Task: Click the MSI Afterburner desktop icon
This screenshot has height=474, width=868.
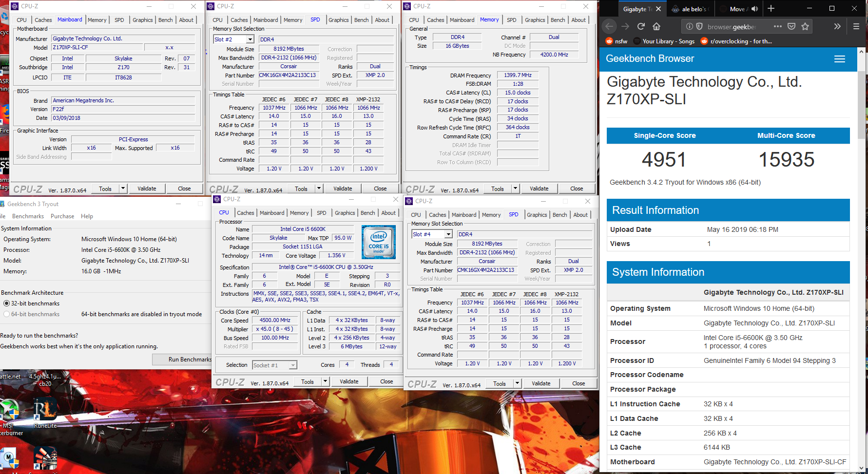Action: (x=10, y=417)
